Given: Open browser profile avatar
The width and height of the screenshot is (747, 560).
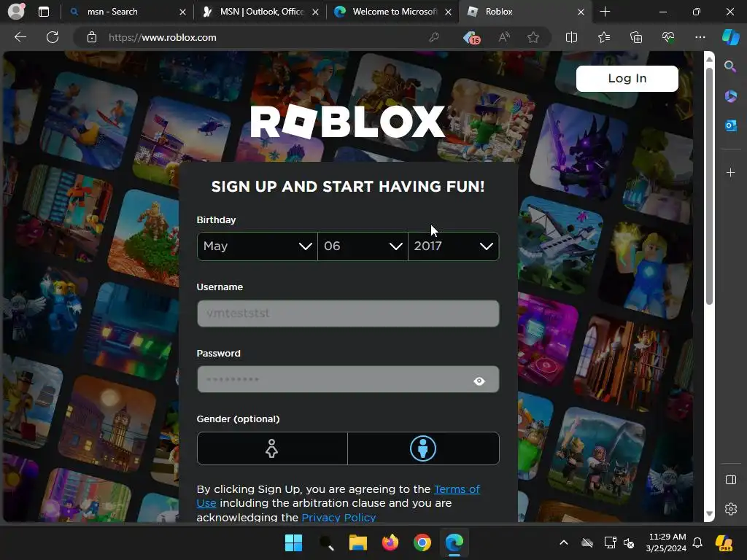Looking at the screenshot, I should click(16, 12).
